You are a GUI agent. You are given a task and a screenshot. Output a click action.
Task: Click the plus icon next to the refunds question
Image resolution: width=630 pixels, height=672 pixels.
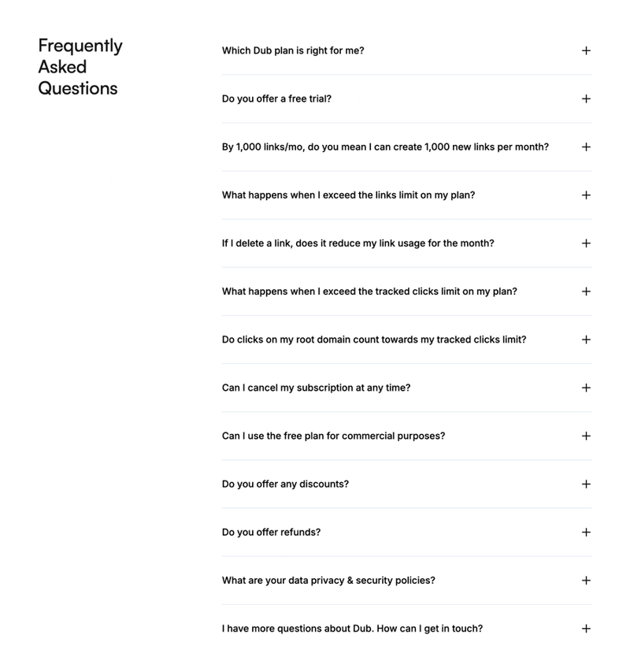click(x=586, y=532)
